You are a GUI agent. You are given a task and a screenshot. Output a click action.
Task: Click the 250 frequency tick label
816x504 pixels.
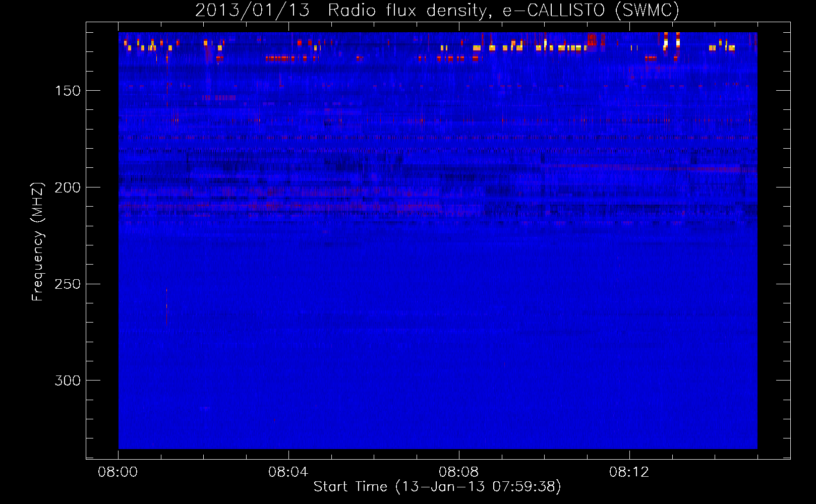tap(68, 284)
